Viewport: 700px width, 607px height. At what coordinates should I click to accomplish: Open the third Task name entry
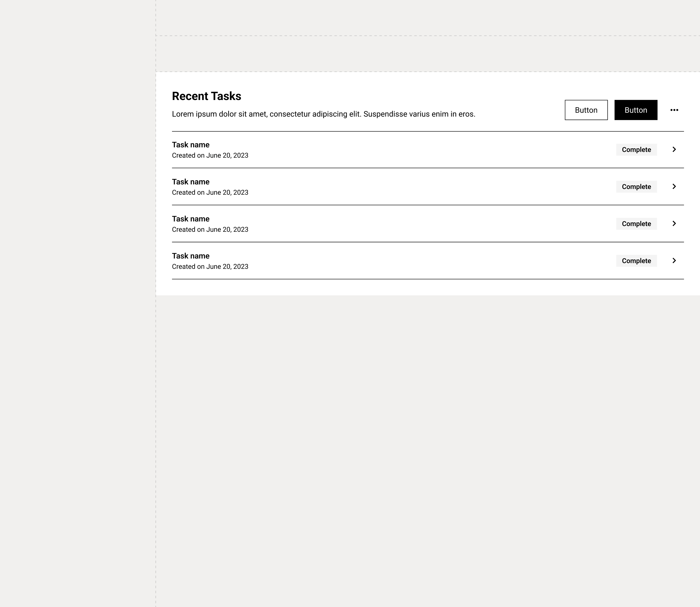(x=191, y=219)
